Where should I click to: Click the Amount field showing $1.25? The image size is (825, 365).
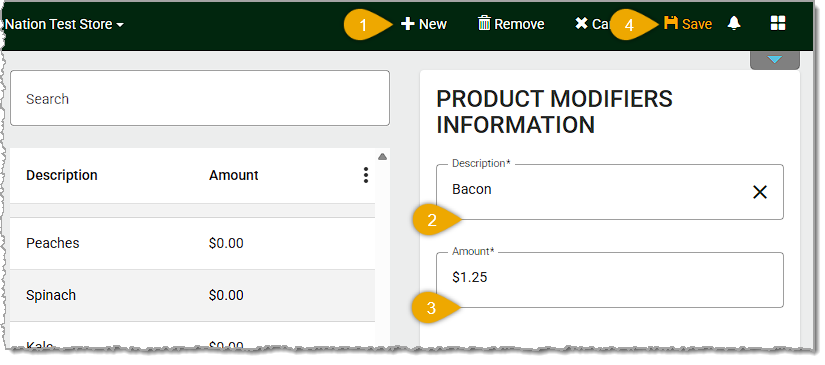610,280
